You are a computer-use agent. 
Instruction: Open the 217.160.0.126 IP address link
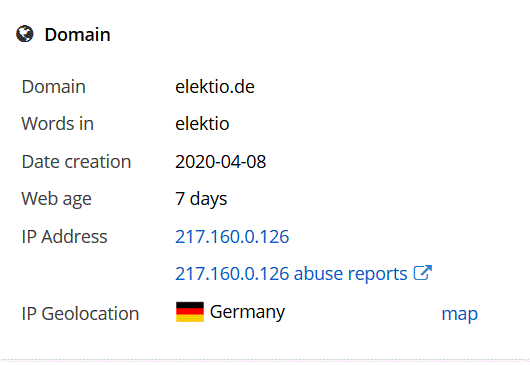click(232, 236)
